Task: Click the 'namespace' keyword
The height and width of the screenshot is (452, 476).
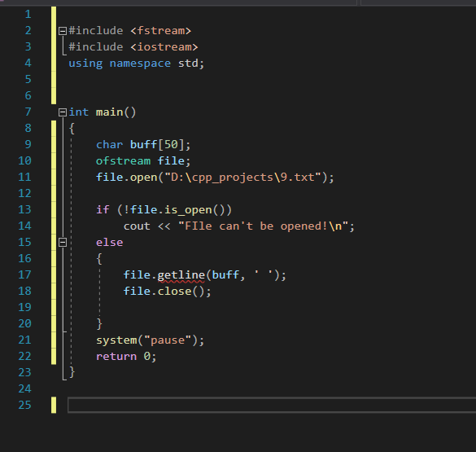Action: [x=140, y=64]
